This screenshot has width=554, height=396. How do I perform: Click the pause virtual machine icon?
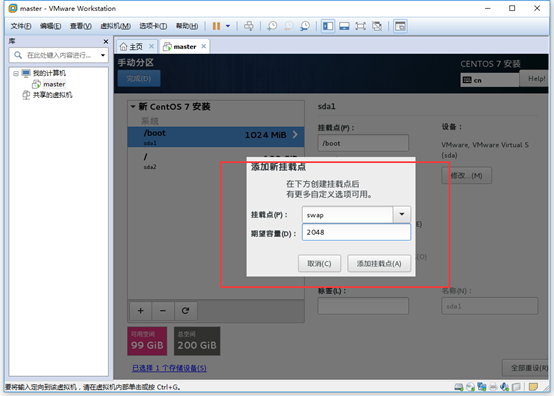coord(216,26)
